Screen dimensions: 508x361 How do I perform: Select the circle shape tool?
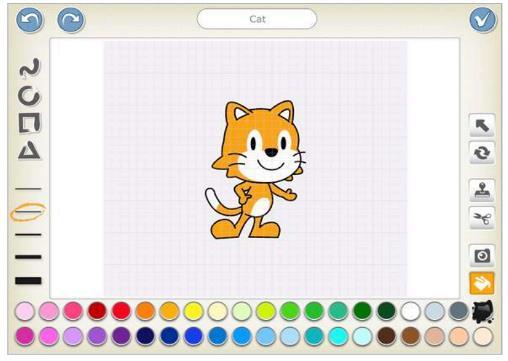click(29, 96)
